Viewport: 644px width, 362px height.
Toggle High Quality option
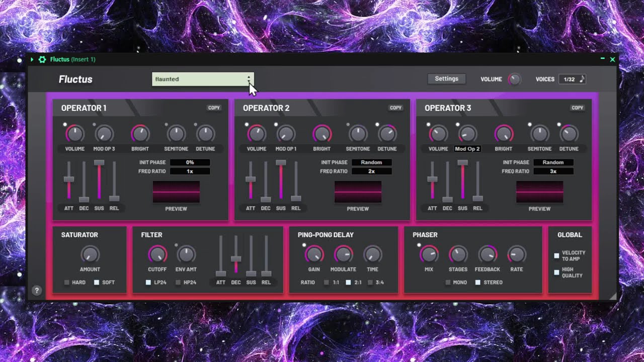pos(557,273)
